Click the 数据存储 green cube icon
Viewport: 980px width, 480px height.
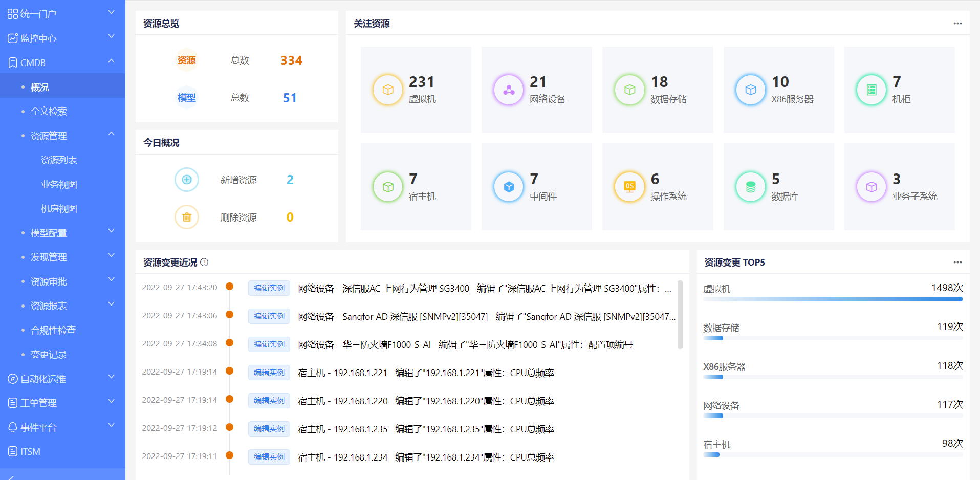click(x=629, y=90)
